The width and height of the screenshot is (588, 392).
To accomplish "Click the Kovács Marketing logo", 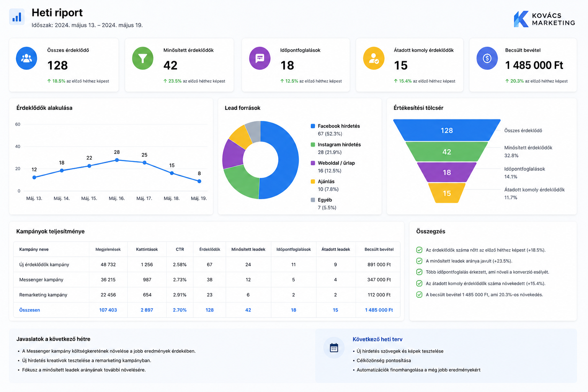I will pos(544,19).
